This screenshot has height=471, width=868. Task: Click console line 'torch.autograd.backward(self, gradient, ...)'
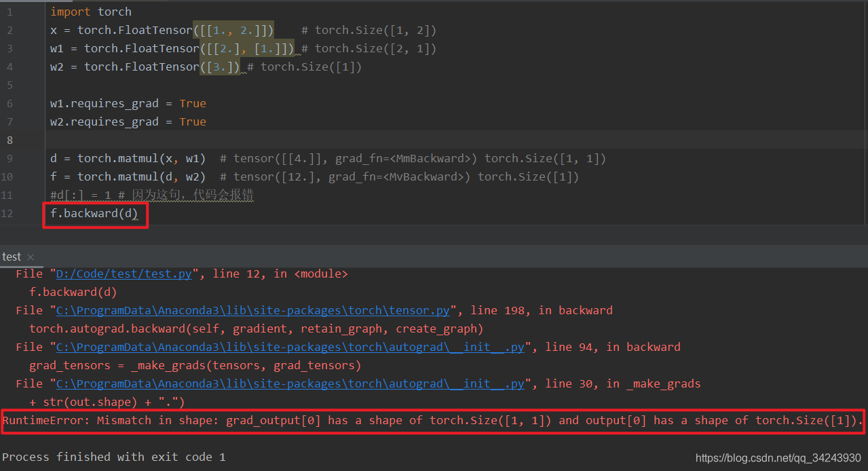[257, 328]
